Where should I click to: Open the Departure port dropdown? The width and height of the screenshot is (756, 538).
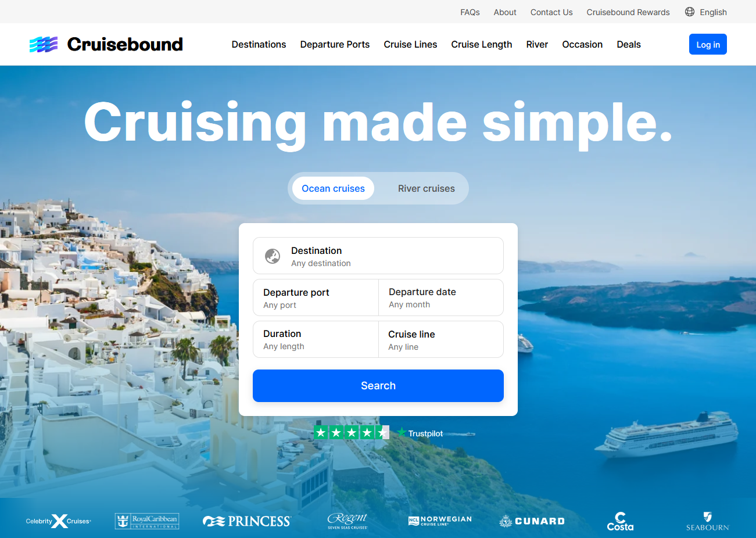tap(316, 298)
